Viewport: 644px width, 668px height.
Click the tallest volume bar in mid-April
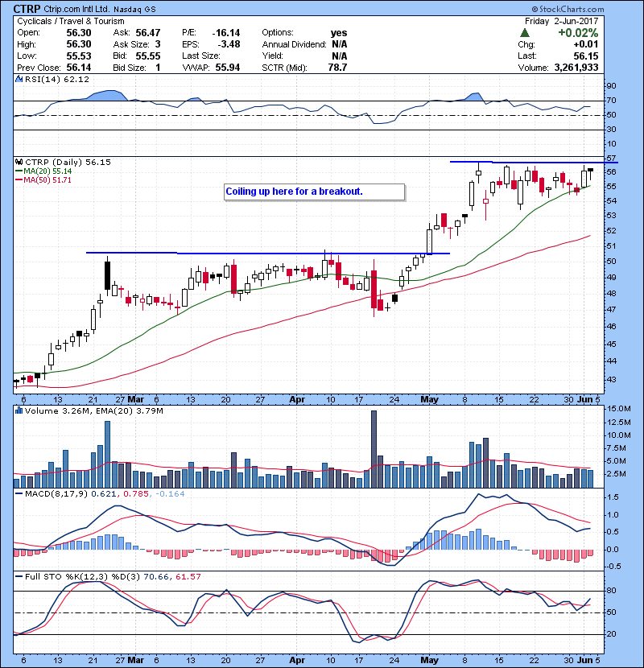[374, 449]
